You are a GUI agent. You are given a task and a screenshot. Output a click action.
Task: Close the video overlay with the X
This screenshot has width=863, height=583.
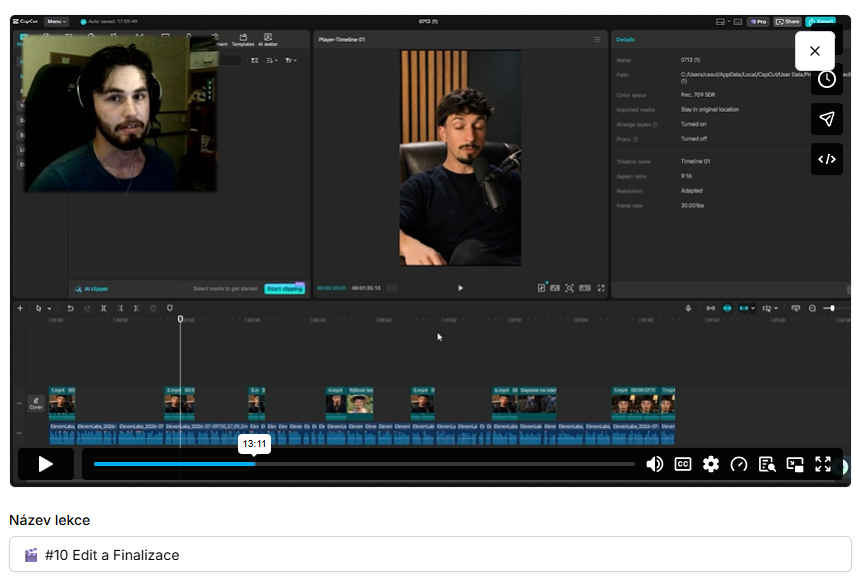pos(815,51)
